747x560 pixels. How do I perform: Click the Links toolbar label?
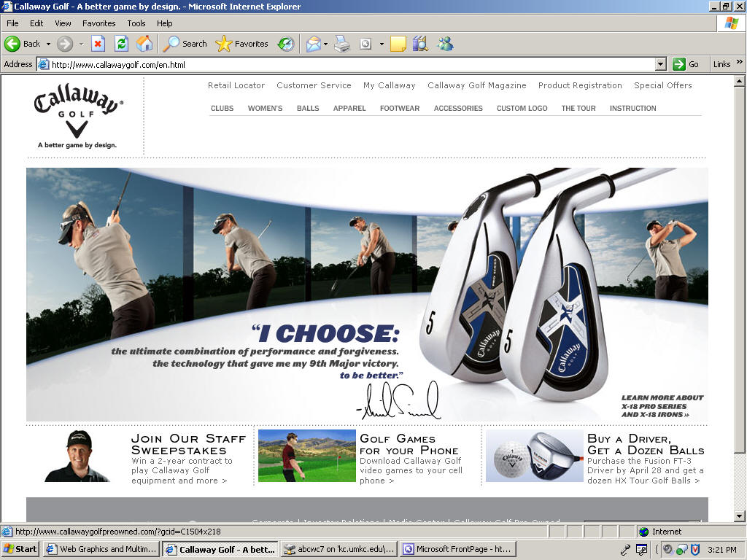[721, 64]
